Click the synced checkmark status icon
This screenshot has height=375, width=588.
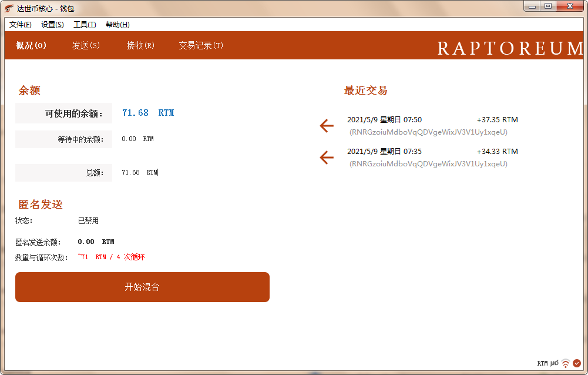(577, 363)
